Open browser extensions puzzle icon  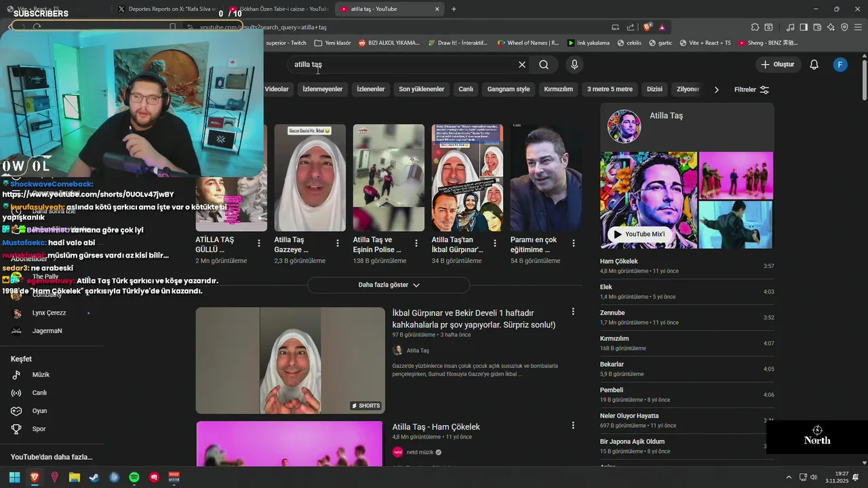pyautogui.click(x=755, y=27)
